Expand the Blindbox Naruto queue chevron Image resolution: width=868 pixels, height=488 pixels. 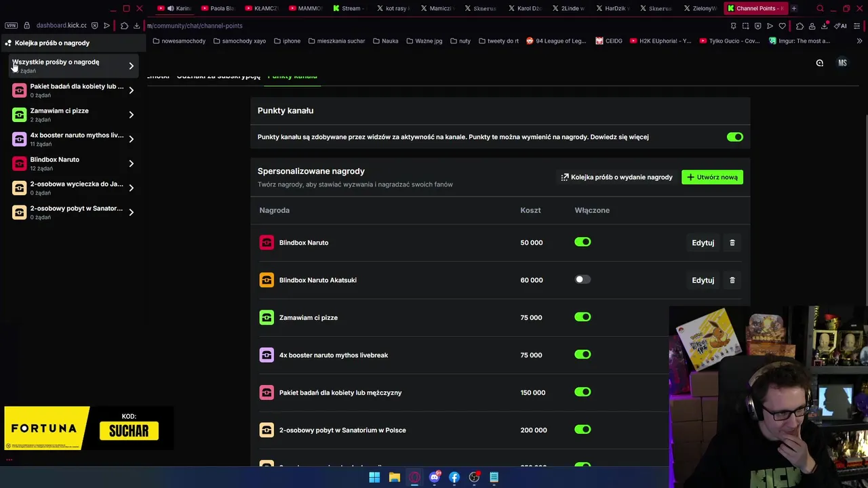[132, 163]
